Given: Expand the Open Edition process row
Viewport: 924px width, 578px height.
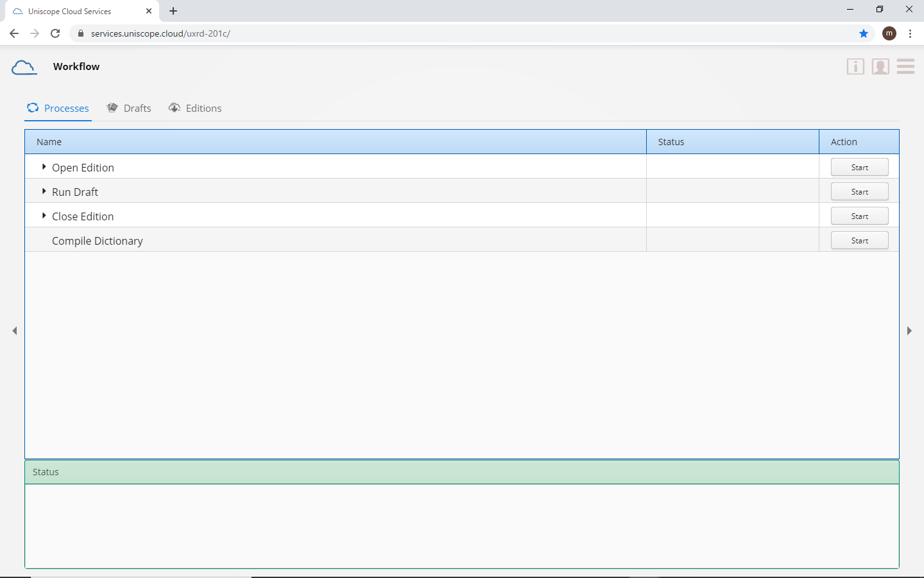Looking at the screenshot, I should coord(44,167).
